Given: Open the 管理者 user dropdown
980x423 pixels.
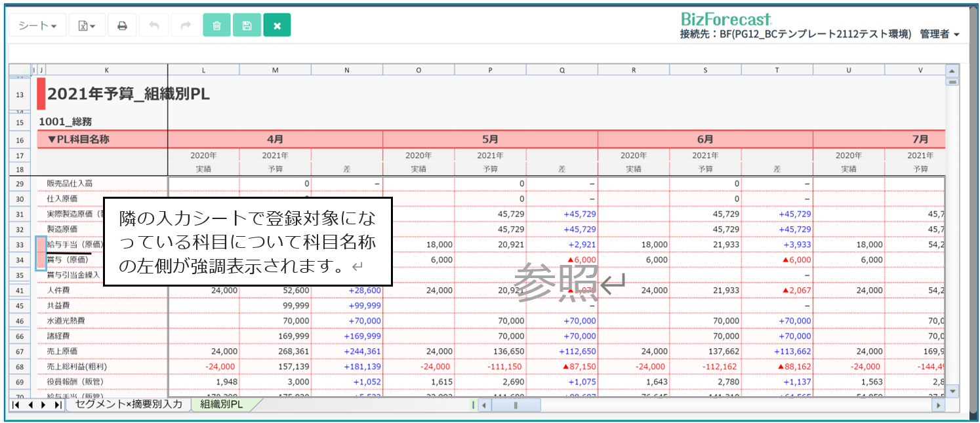Looking at the screenshot, I should coord(939,34).
